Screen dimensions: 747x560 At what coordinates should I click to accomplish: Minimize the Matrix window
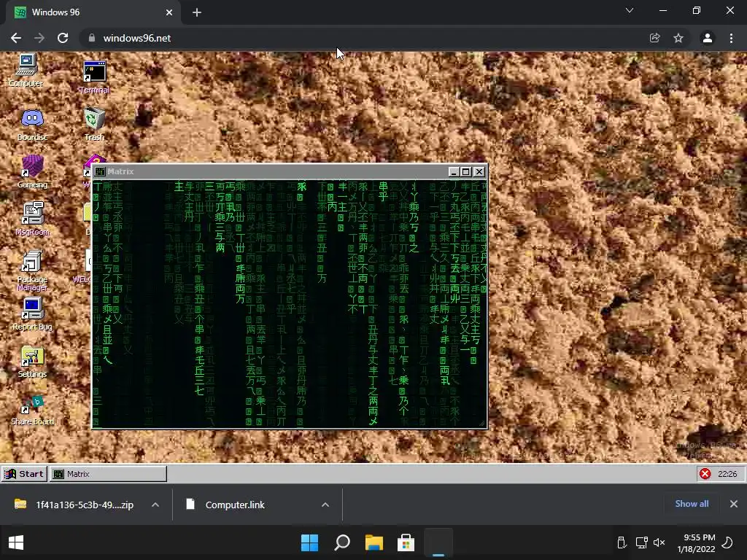[454, 172]
